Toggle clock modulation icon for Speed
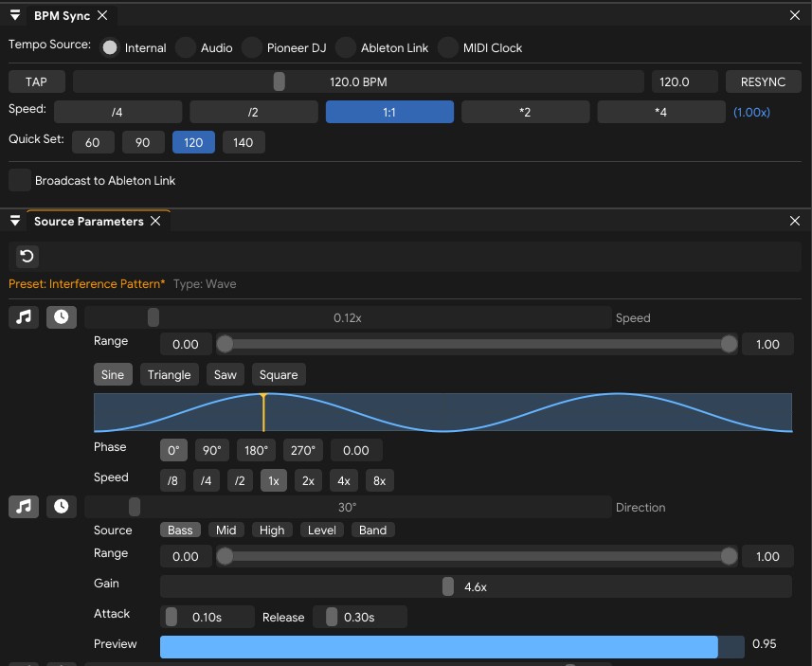 pos(62,317)
